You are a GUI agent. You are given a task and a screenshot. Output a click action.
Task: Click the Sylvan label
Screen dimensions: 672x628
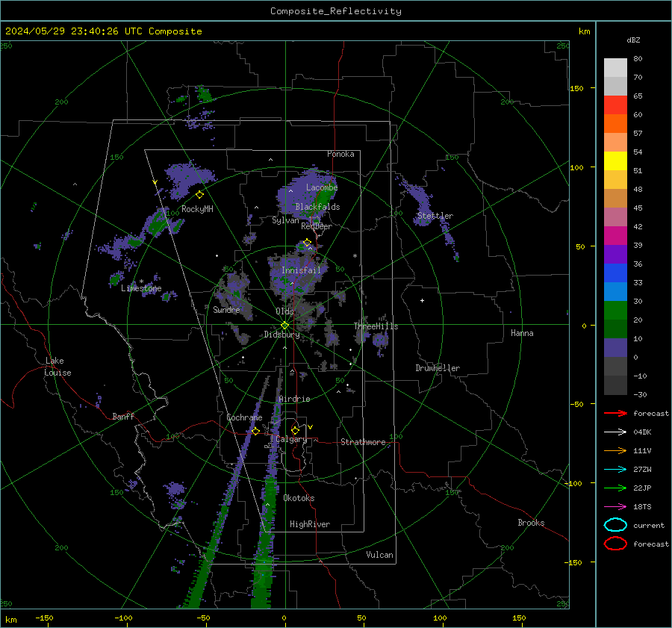coord(285,220)
